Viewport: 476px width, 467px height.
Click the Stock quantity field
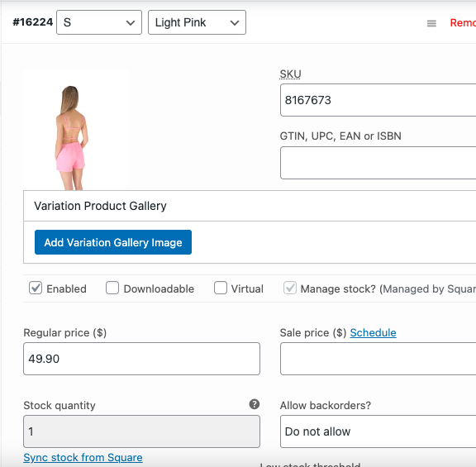click(x=141, y=431)
